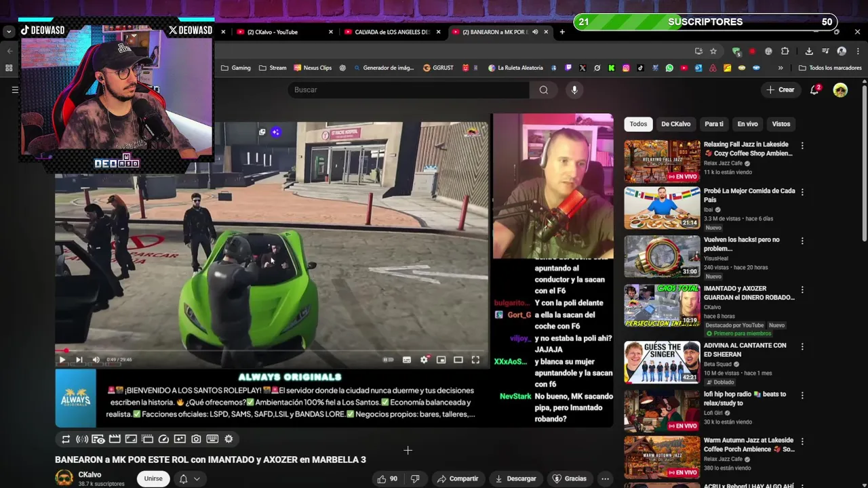Open more actions menu beside Gracias
Viewport: 868px width, 488px height.
tap(605, 479)
